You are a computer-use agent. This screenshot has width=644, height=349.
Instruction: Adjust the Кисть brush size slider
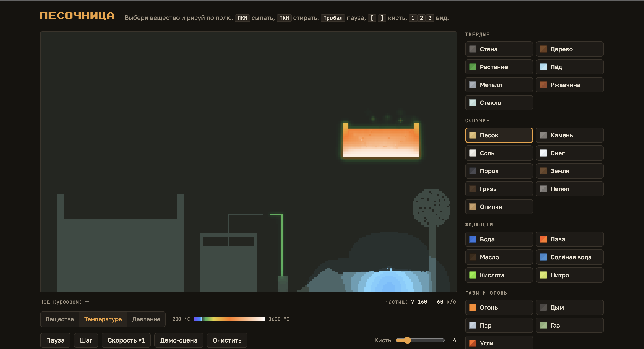[x=420, y=340]
